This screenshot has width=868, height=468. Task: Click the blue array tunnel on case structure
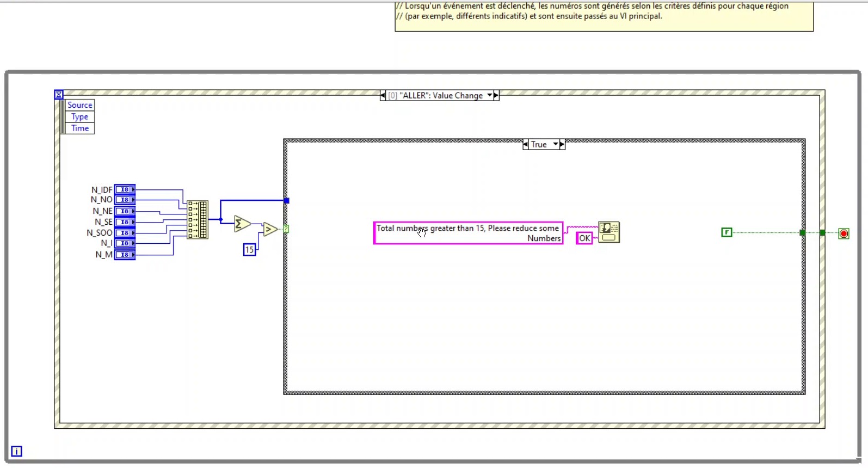[286, 201]
